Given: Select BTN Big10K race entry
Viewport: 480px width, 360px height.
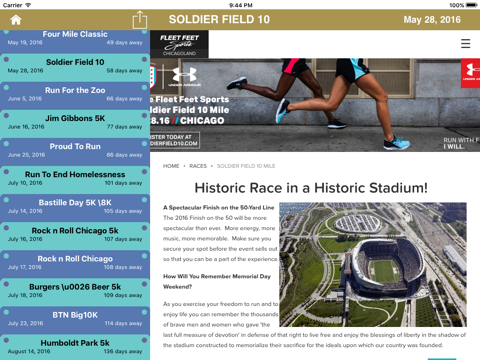Looking at the screenshot, I should (x=75, y=320).
